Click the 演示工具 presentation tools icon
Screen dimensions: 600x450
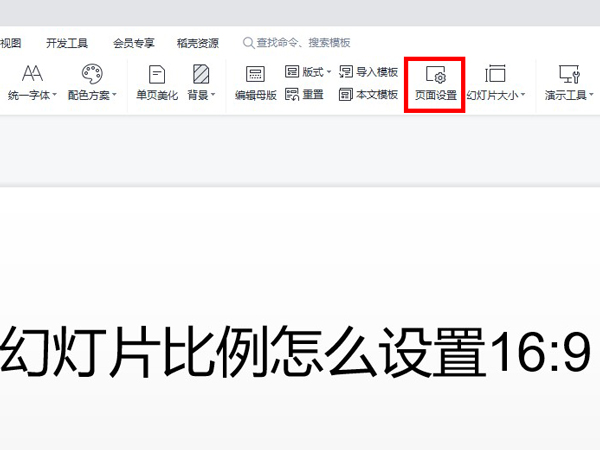point(568,75)
